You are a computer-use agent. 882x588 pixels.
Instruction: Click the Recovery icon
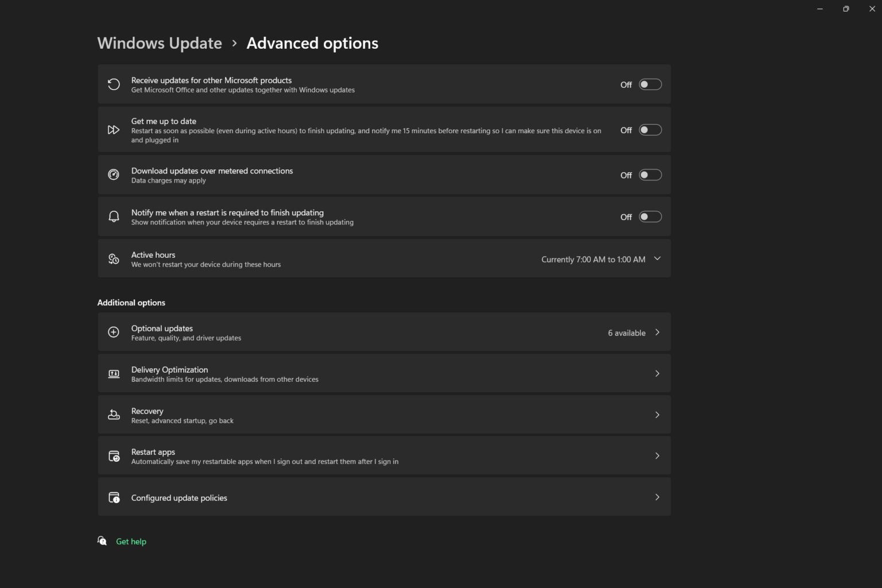(x=114, y=415)
